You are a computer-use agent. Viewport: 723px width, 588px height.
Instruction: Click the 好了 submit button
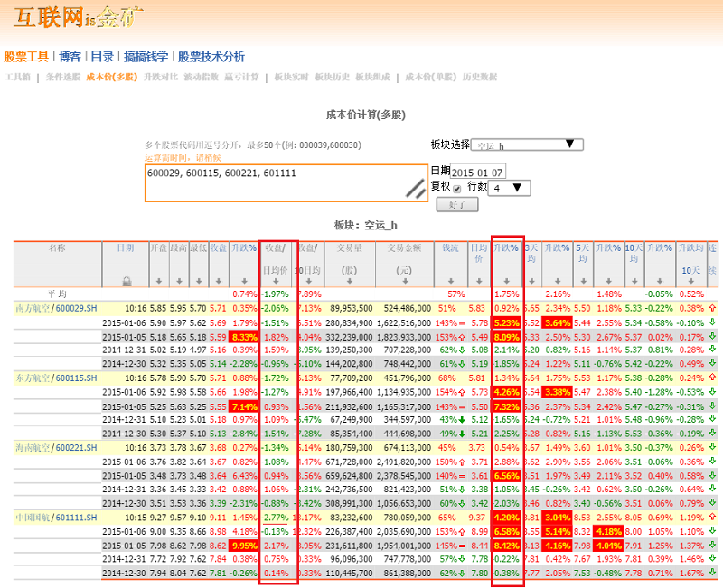pos(457,205)
